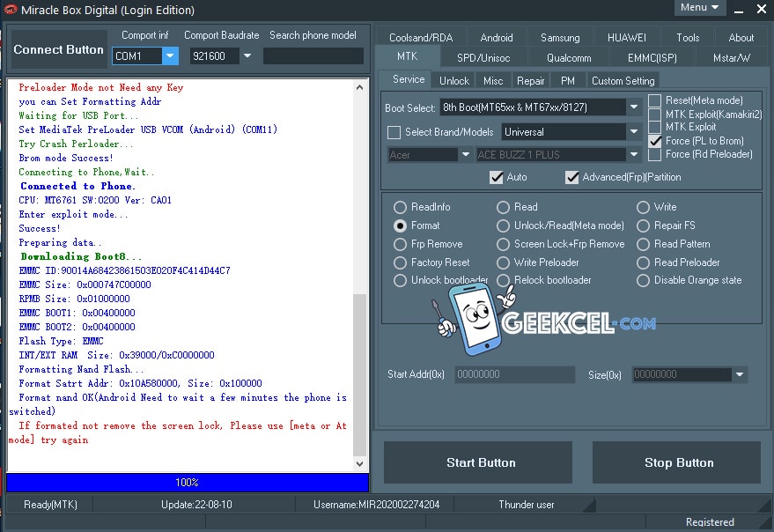Select the Read Pattern radio option
This screenshot has height=532, width=774.
point(645,244)
